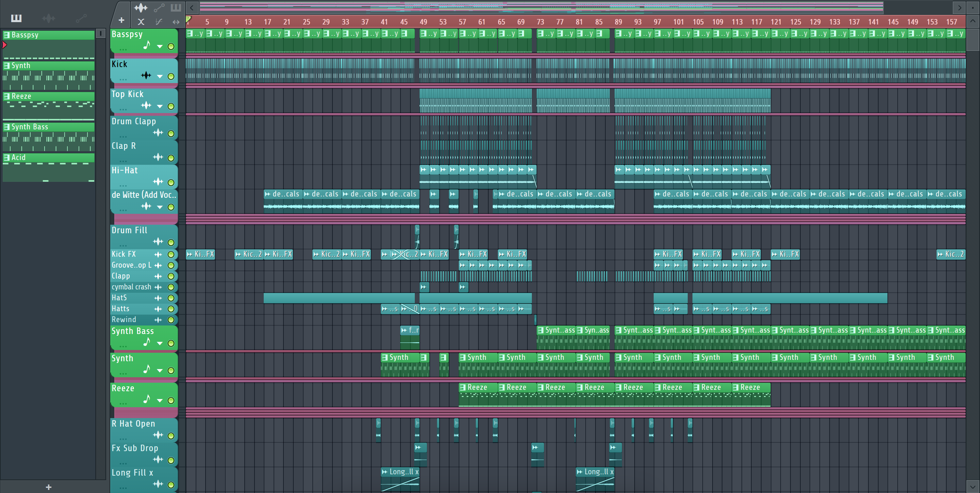Mute the HatS track
The height and width of the screenshot is (493, 980).
click(171, 298)
